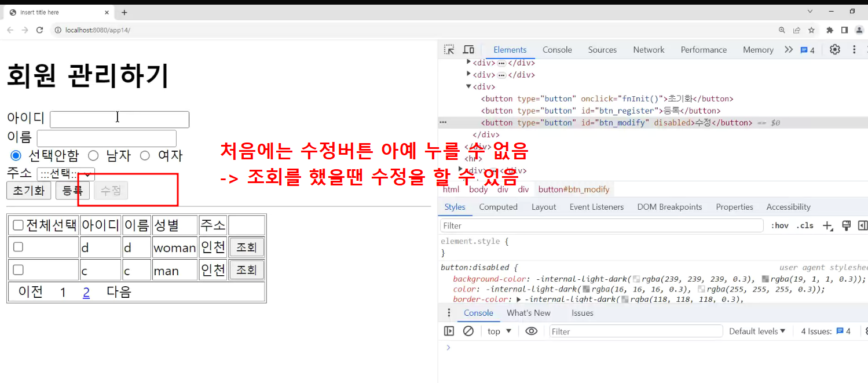This screenshot has height=383, width=868.
Task: Select the 남자 radio button
Action: point(93,155)
